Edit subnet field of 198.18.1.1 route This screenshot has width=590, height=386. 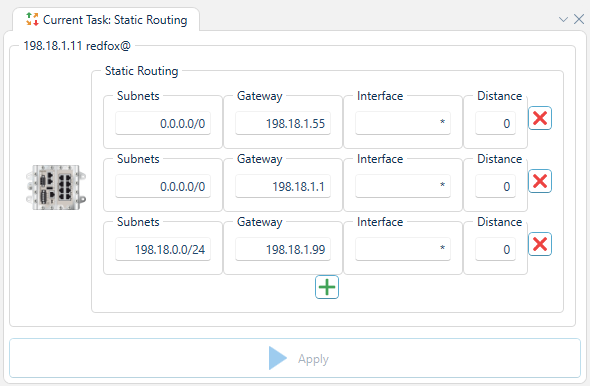(x=163, y=186)
